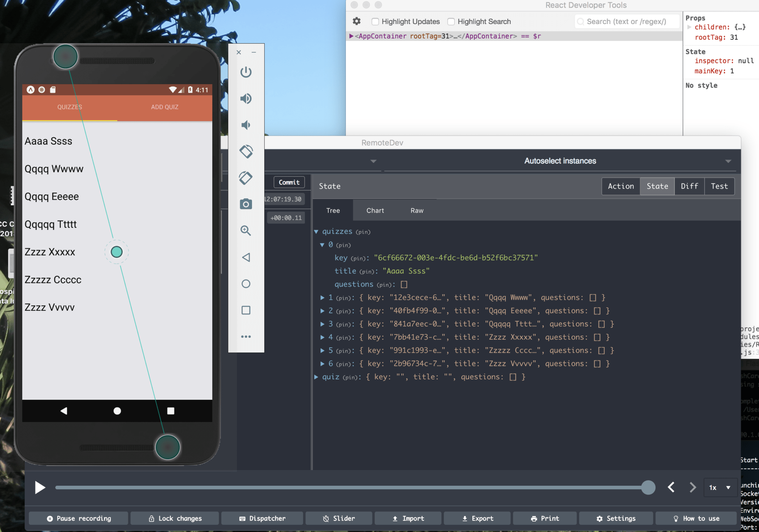Click the React DevTools search field
The height and width of the screenshot is (532, 759).
click(x=627, y=21)
